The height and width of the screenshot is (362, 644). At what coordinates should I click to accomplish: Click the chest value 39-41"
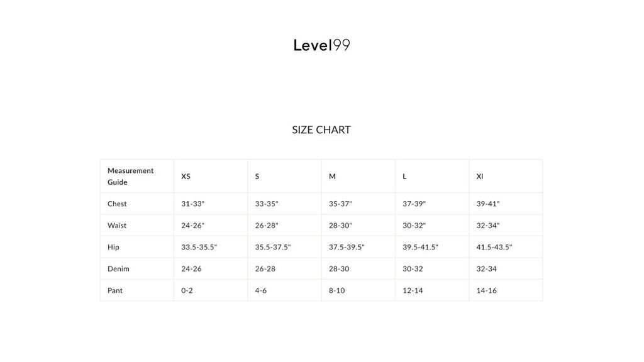click(488, 204)
